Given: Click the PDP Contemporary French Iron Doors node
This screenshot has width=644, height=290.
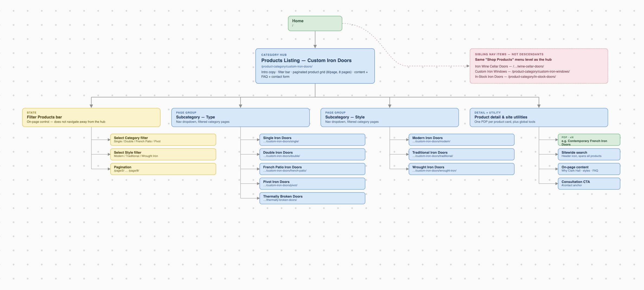Looking at the screenshot, I should tap(589, 140).
